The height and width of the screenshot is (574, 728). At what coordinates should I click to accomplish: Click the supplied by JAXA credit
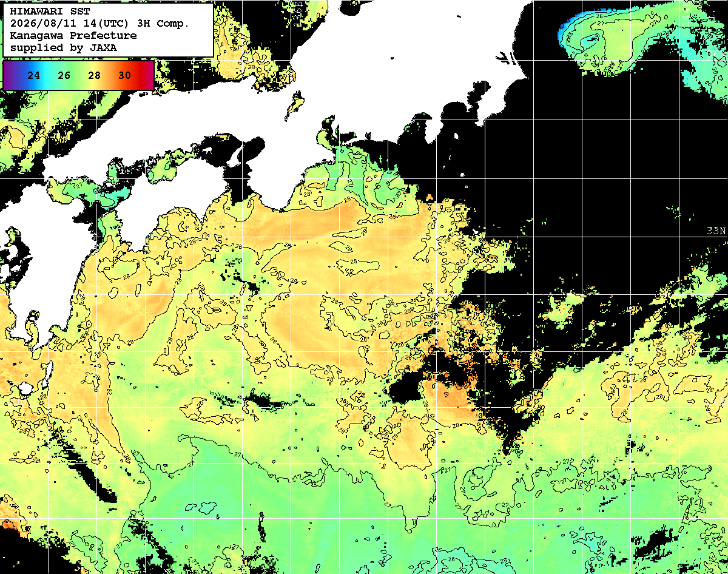pos(64,47)
